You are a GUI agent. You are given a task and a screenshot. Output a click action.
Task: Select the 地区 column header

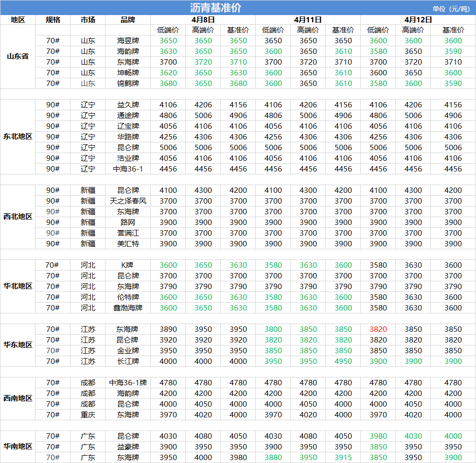click(x=18, y=19)
